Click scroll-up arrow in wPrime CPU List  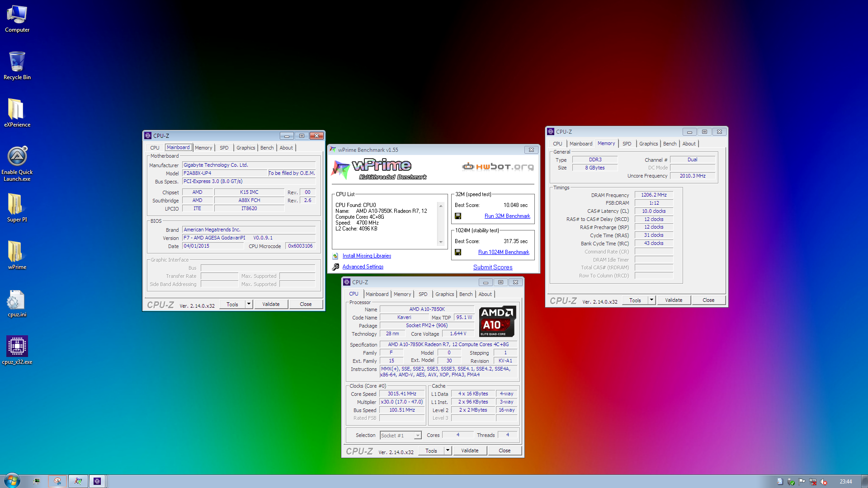click(x=441, y=206)
